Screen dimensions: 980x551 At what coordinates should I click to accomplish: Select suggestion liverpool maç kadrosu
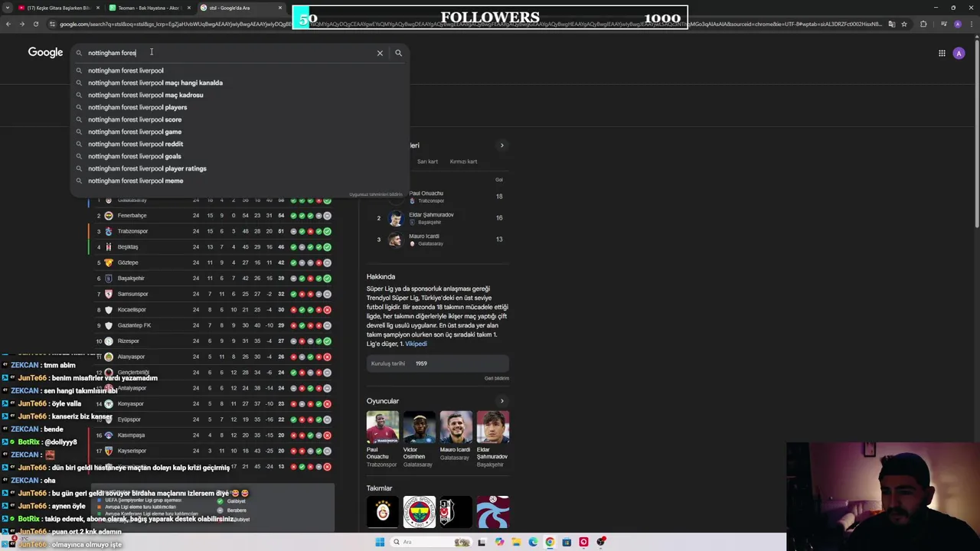click(239, 95)
